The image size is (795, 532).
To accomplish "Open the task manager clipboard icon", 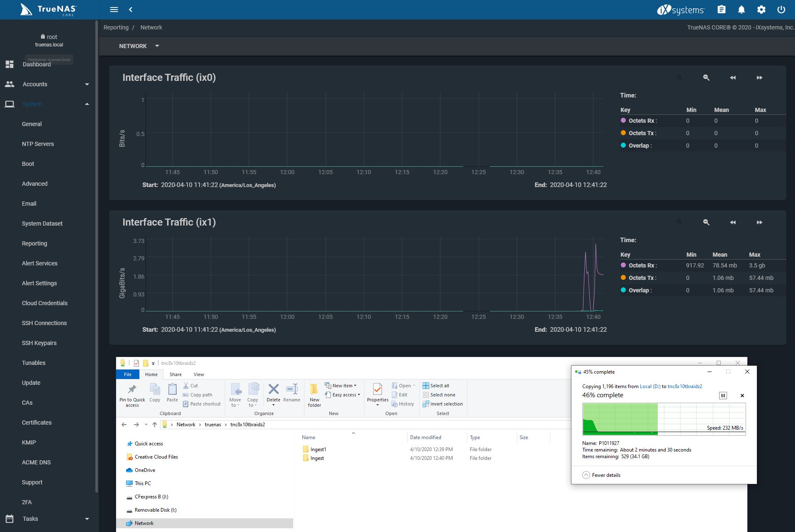I will point(722,10).
